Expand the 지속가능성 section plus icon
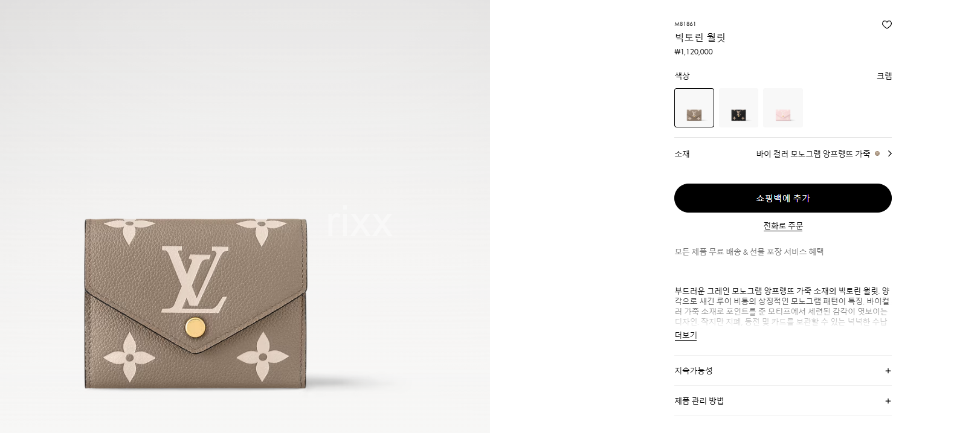Image resolution: width=980 pixels, height=433 pixels. point(888,371)
